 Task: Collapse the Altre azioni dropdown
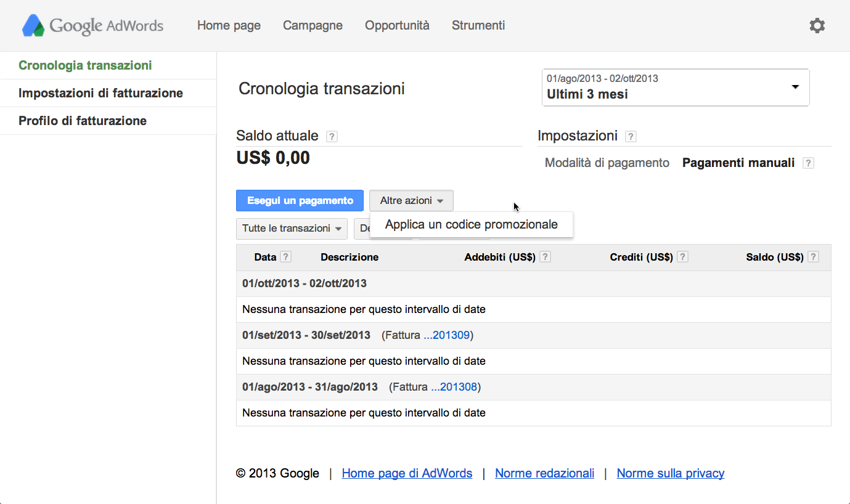411,201
